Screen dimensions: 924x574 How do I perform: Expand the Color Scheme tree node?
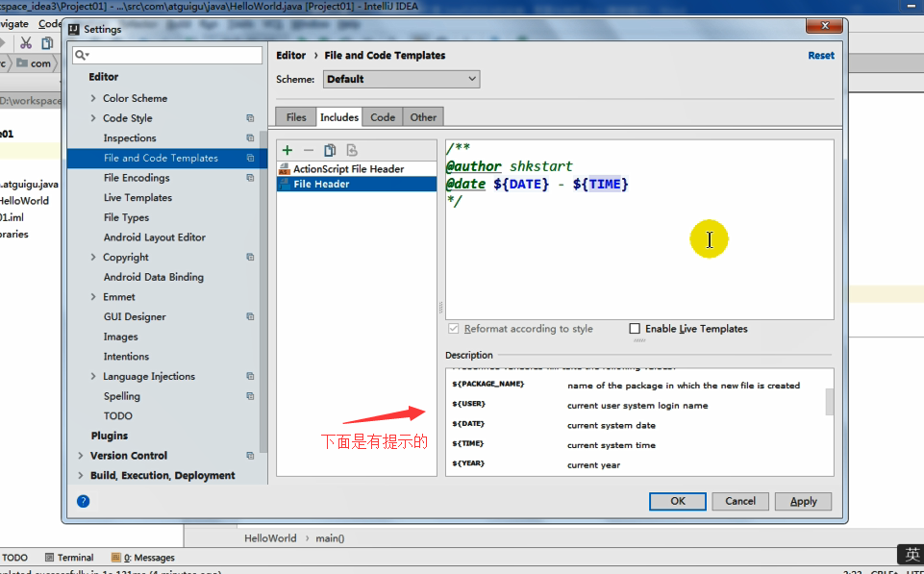click(93, 98)
